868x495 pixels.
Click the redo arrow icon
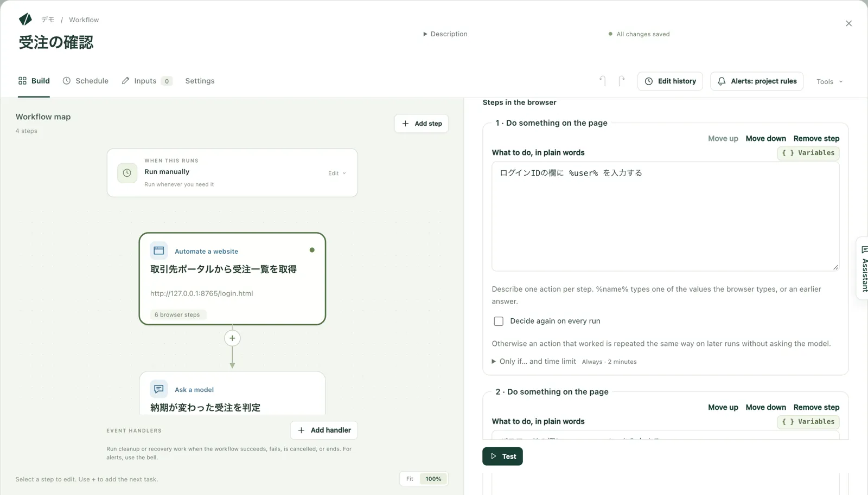point(622,81)
